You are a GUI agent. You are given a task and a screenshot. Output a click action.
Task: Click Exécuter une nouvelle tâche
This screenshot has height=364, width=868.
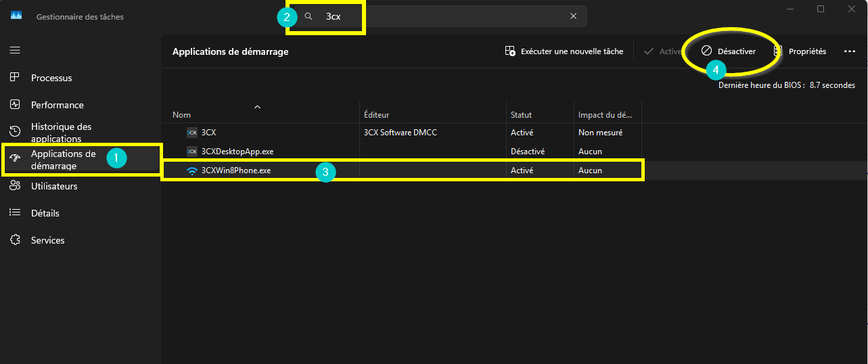(x=564, y=51)
